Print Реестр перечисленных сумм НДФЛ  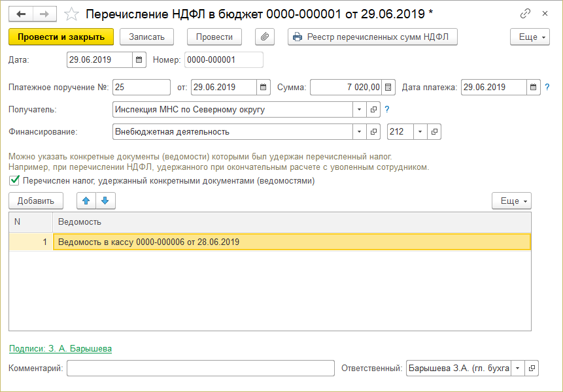pyautogui.click(x=373, y=37)
